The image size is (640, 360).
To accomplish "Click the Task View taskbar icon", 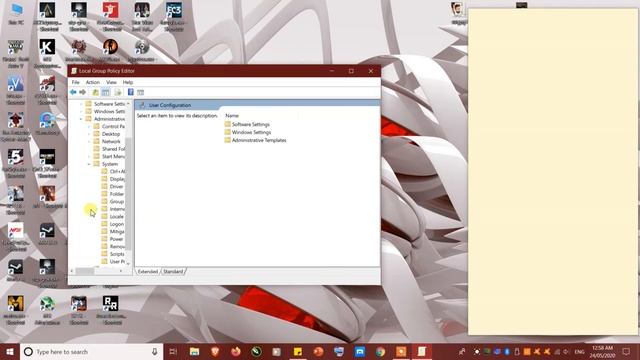I will click(173, 351).
